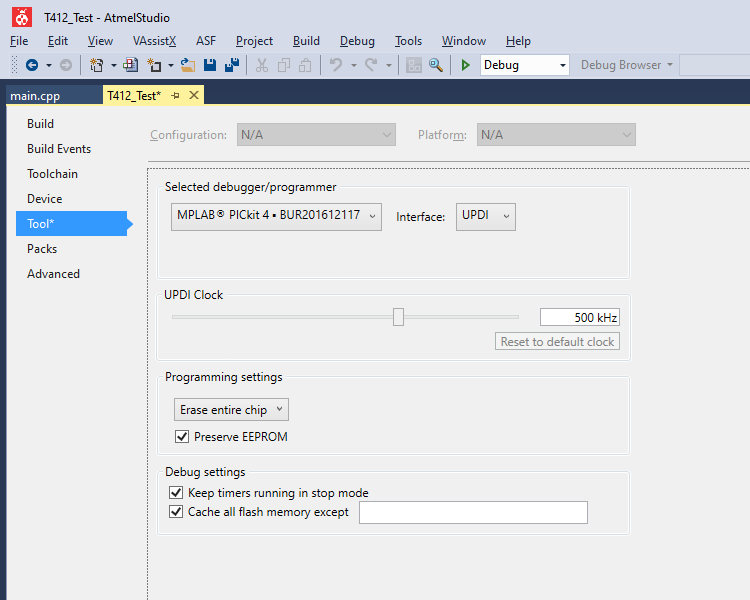The height and width of the screenshot is (600, 750).
Task: Expand the New Project dropdown arrow
Action: 114,65
